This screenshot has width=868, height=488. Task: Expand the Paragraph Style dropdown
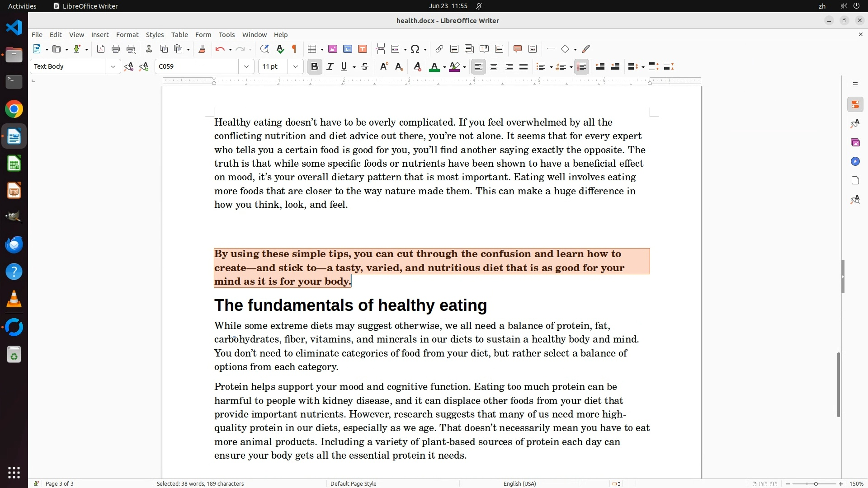(x=113, y=67)
